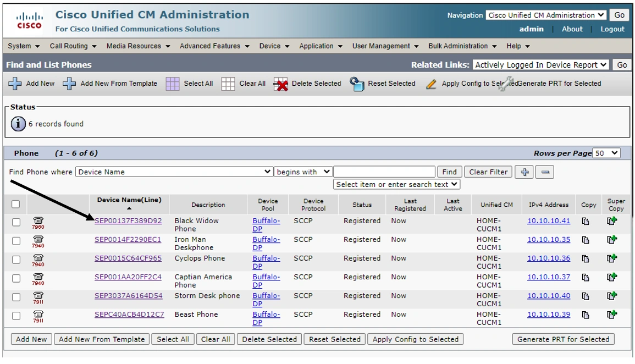Click the Go button beside Related Links
635x364 pixels.
pyautogui.click(x=622, y=65)
